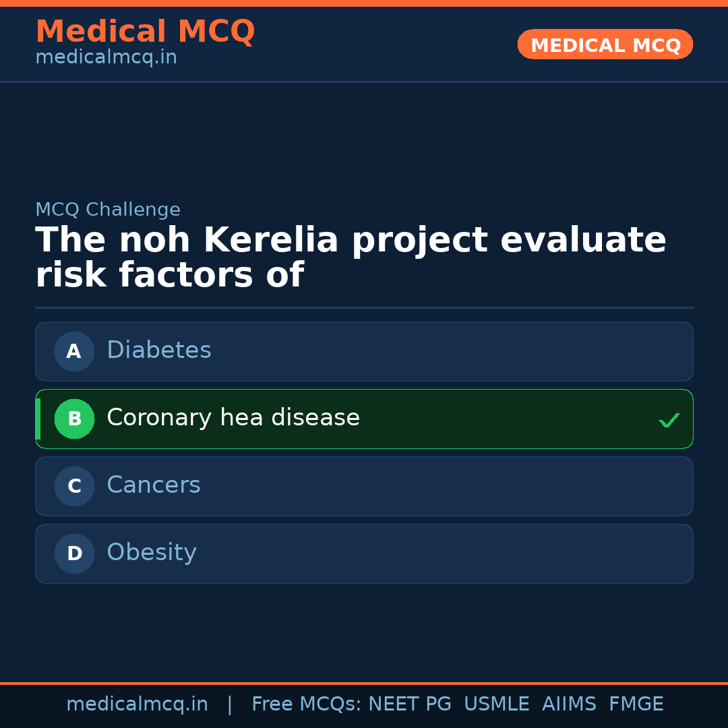Click AIIMS in the footer
The image size is (728, 728).
(569, 704)
